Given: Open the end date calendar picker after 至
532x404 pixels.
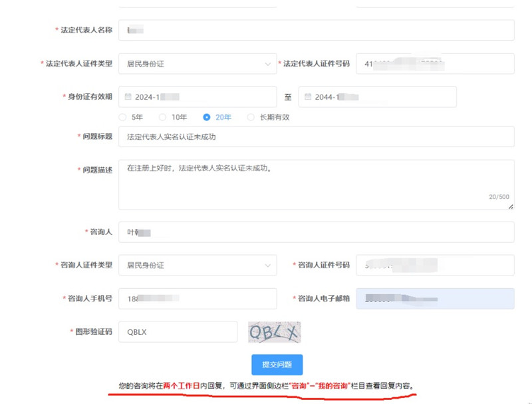Looking at the screenshot, I should (x=309, y=97).
